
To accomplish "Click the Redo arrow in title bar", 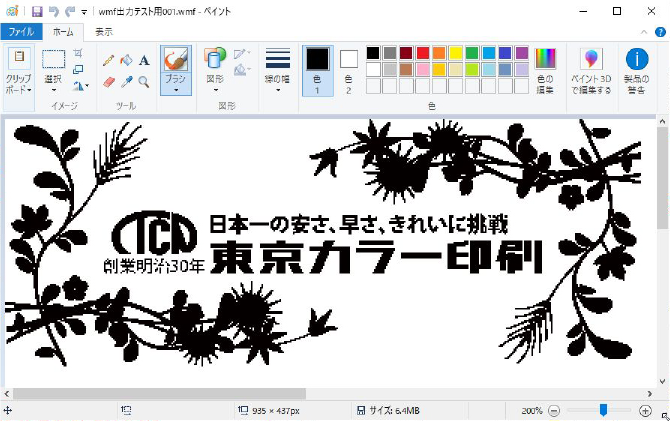I will pos(70,12).
